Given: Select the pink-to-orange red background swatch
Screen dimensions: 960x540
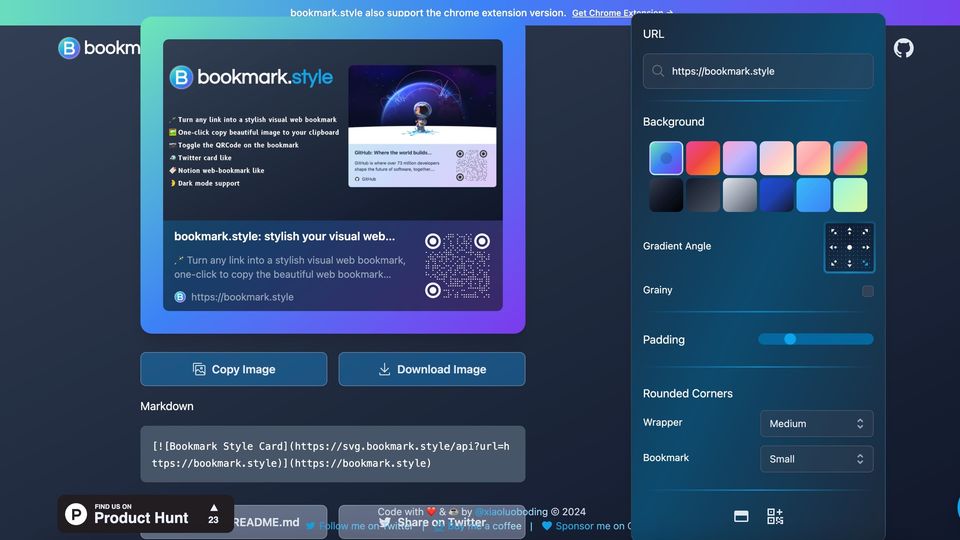Looking at the screenshot, I should [703, 158].
